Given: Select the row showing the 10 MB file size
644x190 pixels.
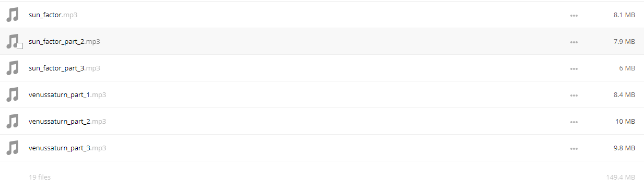Looking at the screenshot, I should click(x=322, y=121).
